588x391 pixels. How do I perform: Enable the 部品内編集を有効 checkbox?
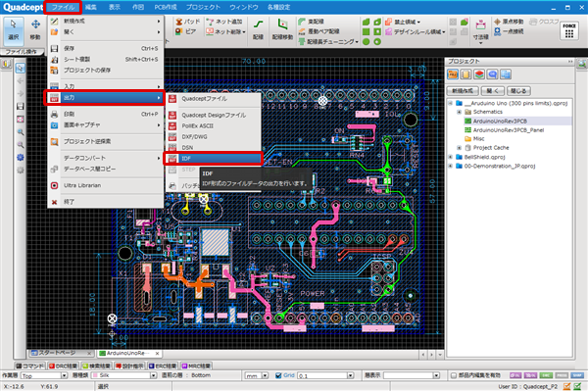[x=454, y=375]
